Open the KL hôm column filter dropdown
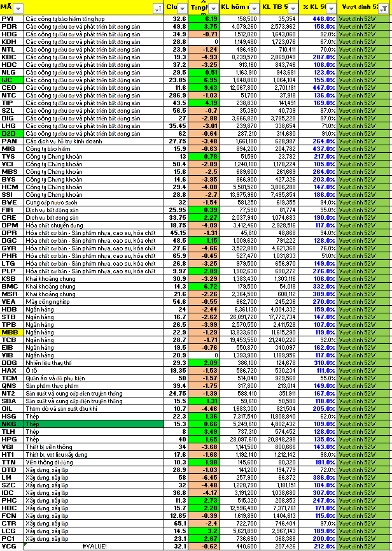Viewport: 392px width, 551px height. (254, 8)
